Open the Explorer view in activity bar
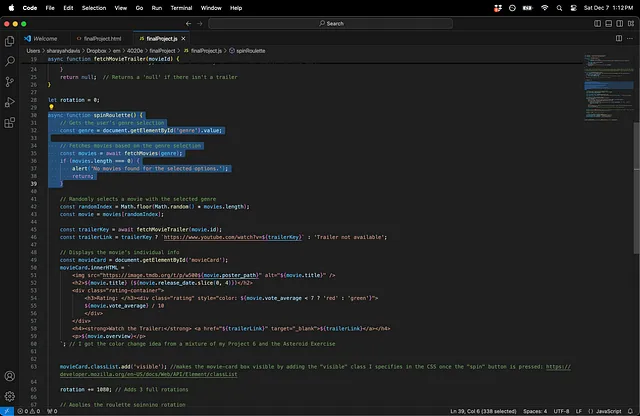Viewport: 640px width, 416px height. click(10, 41)
